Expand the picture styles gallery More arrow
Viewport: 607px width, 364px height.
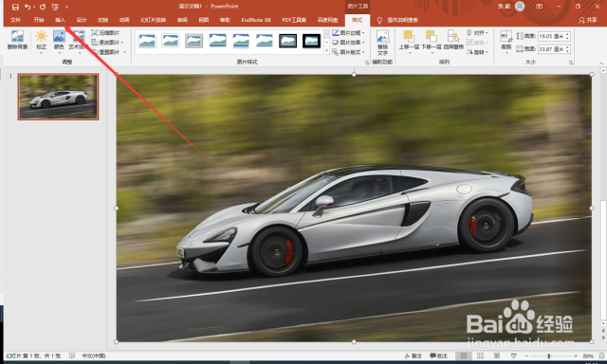coord(326,51)
